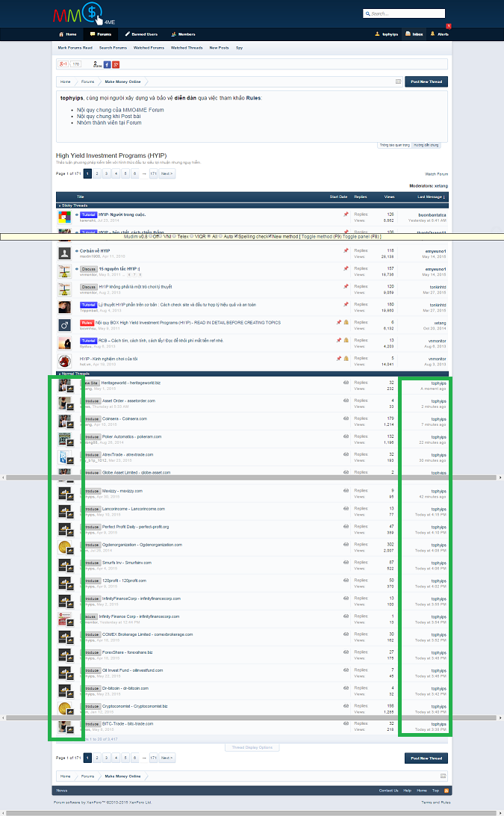Click the watch icon on Perfect Profit Daily row
Viewport: 504px width, 816px height.
click(x=346, y=526)
